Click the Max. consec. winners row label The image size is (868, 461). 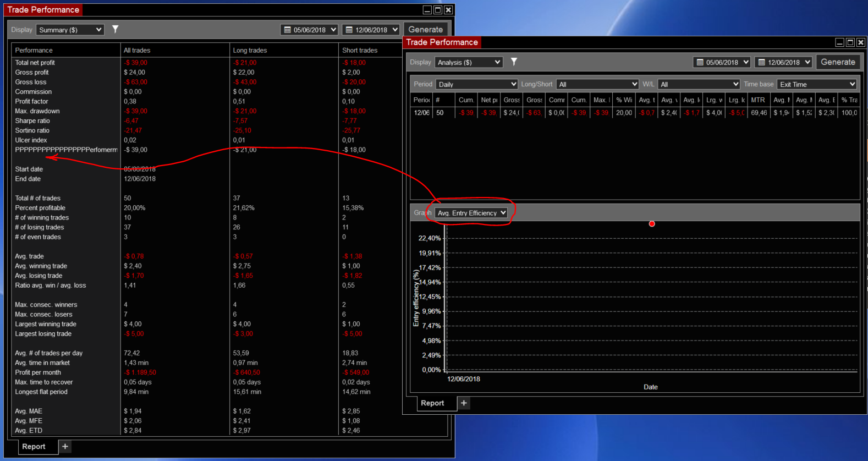(46, 305)
